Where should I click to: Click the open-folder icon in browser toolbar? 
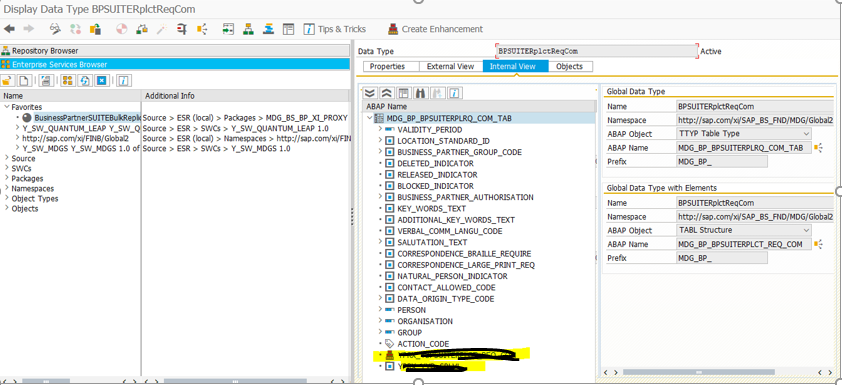8,81
